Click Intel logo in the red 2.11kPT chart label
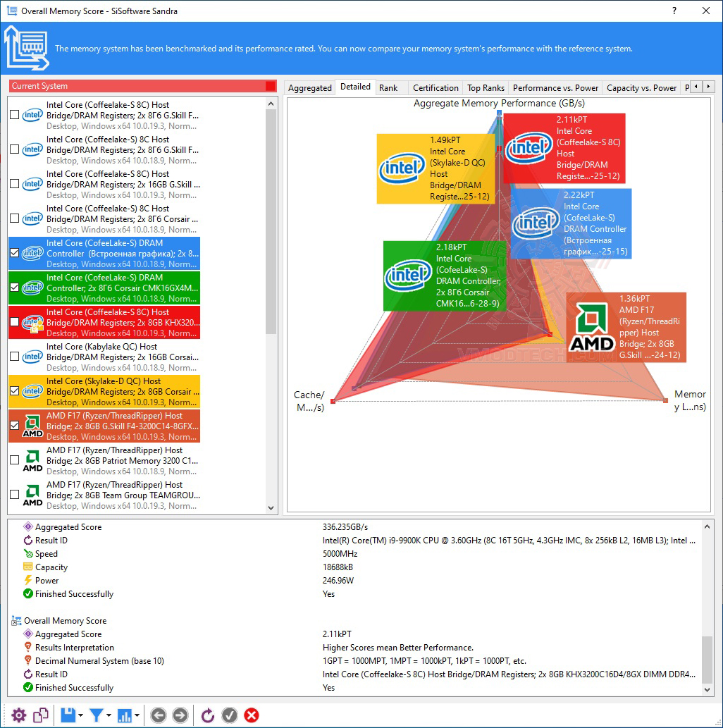Viewport: 723px width, 728px height. tap(529, 148)
